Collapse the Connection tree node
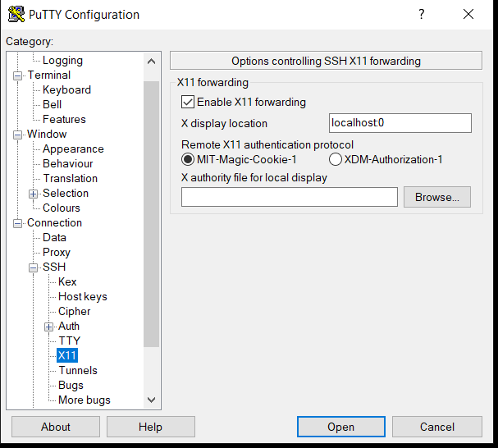 [x=18, y=224]
